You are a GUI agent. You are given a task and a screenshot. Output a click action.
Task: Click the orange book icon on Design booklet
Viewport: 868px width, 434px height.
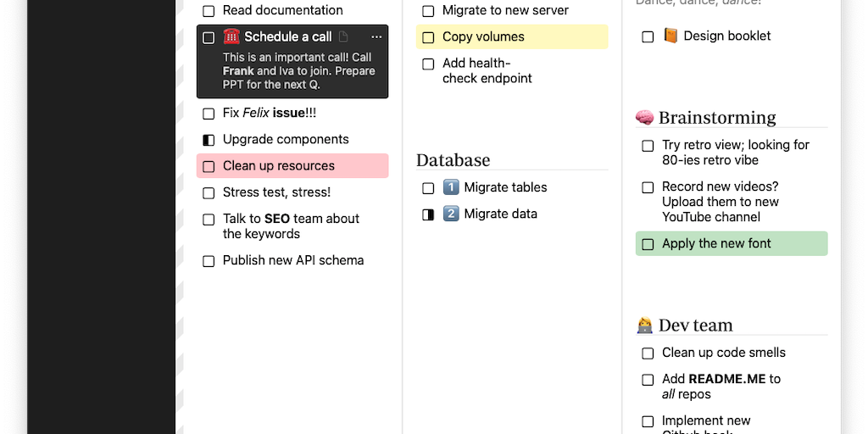pos(670,36)
